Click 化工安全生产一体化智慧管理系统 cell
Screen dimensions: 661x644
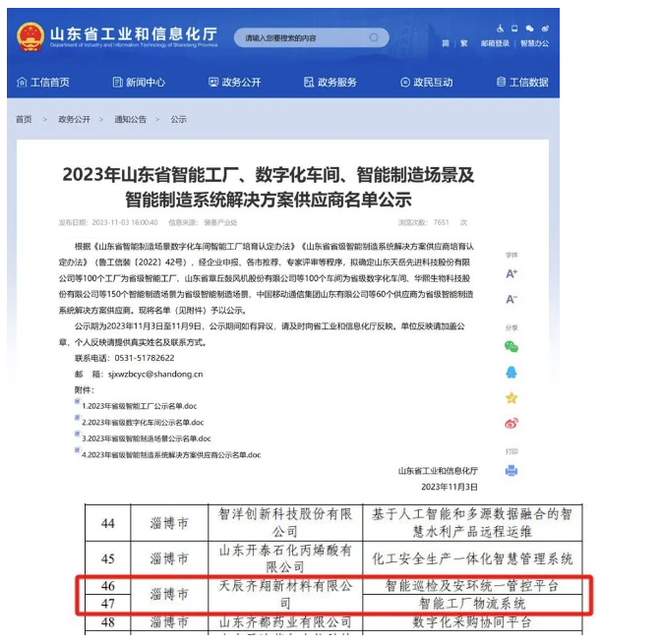[472, 558]
